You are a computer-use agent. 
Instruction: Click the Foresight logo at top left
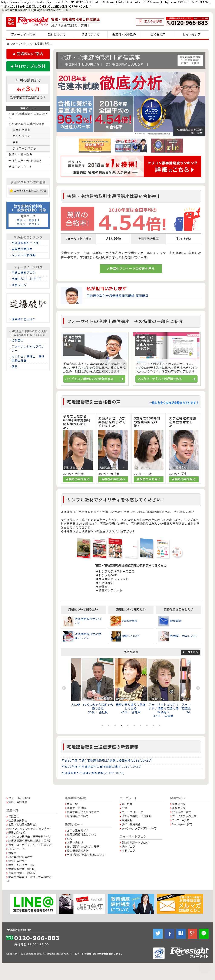pyautogui.click(x=27, y=22)
